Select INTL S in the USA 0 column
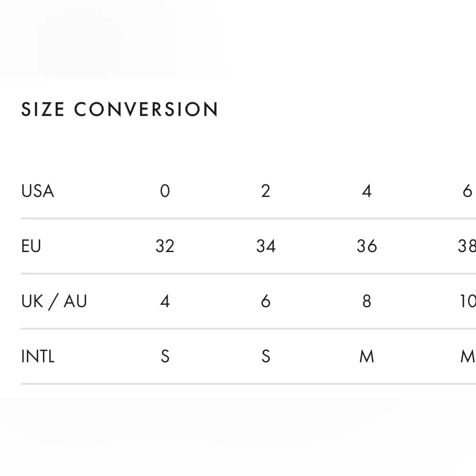476x476 pixels. pos(165,356)
